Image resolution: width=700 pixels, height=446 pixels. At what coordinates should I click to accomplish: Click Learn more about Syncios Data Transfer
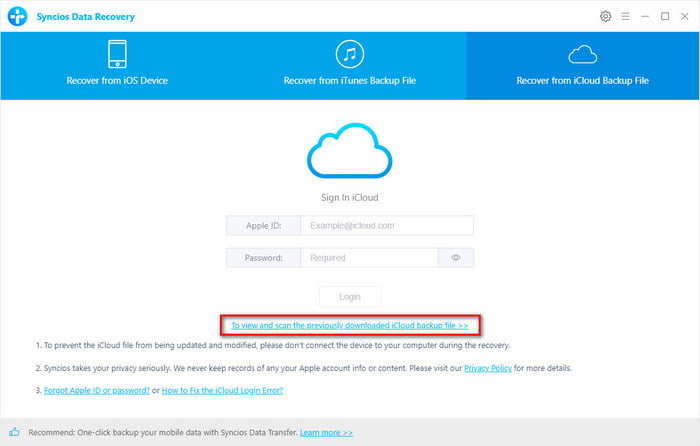pos(326,432)
